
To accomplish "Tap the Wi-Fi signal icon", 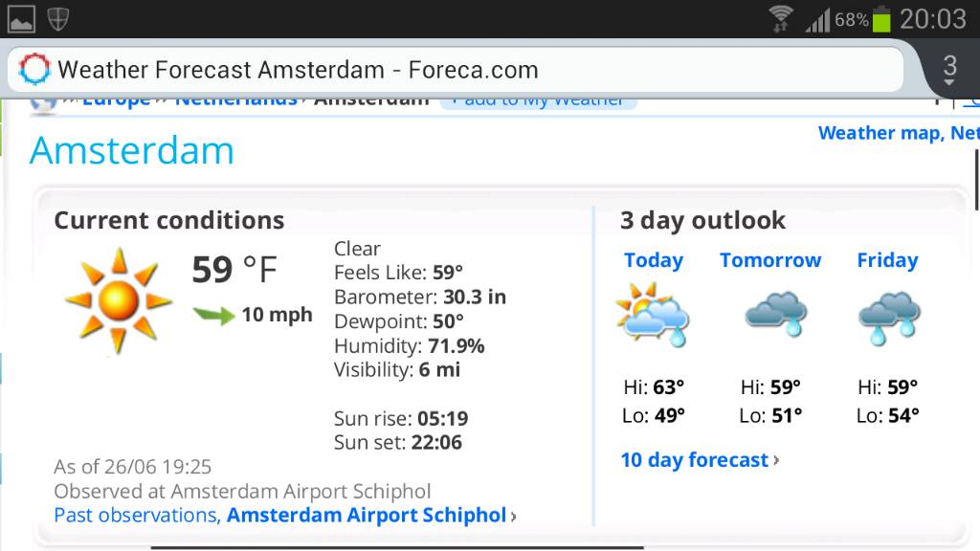I will 781,18.
